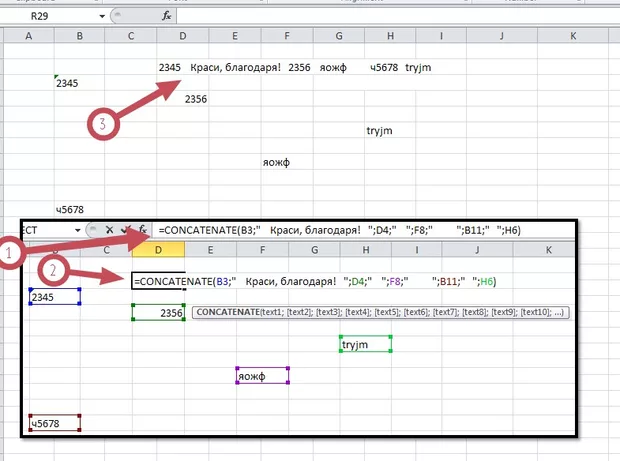This screenshot has height=461, width=620.
Task: Select column A header in main sheet
Action: 28,36
